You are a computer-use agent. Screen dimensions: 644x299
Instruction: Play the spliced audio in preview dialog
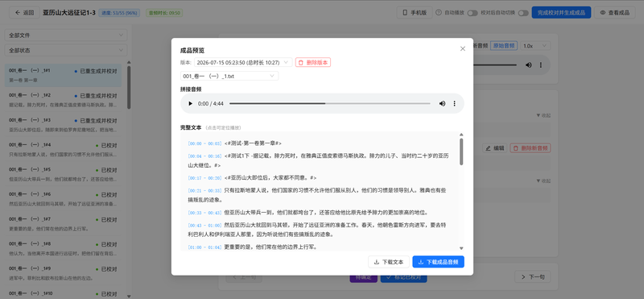pyautogui.click(x=190, y=104)
